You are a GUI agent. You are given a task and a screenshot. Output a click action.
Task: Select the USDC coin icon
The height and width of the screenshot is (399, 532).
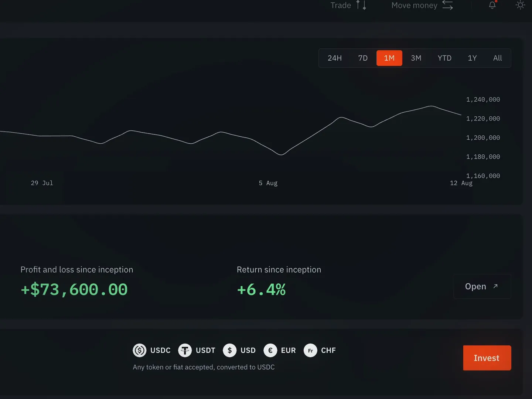click(x=140, y=350)
